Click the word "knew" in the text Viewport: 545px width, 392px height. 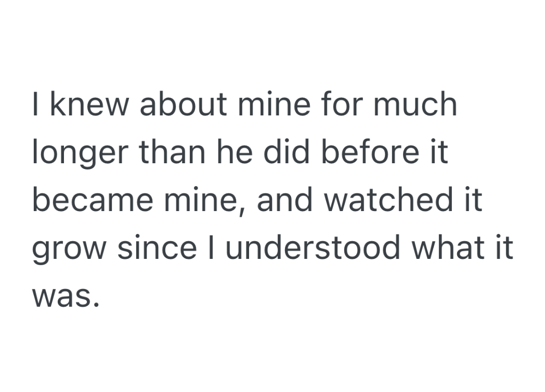[x=82, y=105]
